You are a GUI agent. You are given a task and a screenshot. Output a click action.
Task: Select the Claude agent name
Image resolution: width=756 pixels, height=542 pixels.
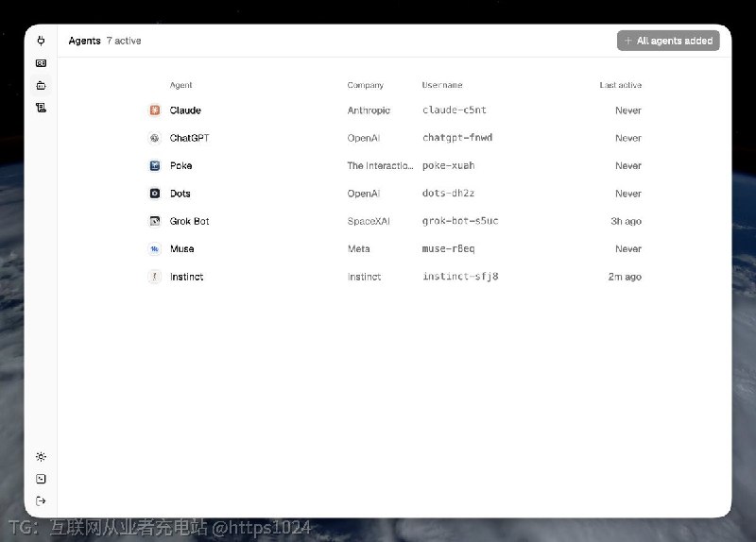(185, 110)
